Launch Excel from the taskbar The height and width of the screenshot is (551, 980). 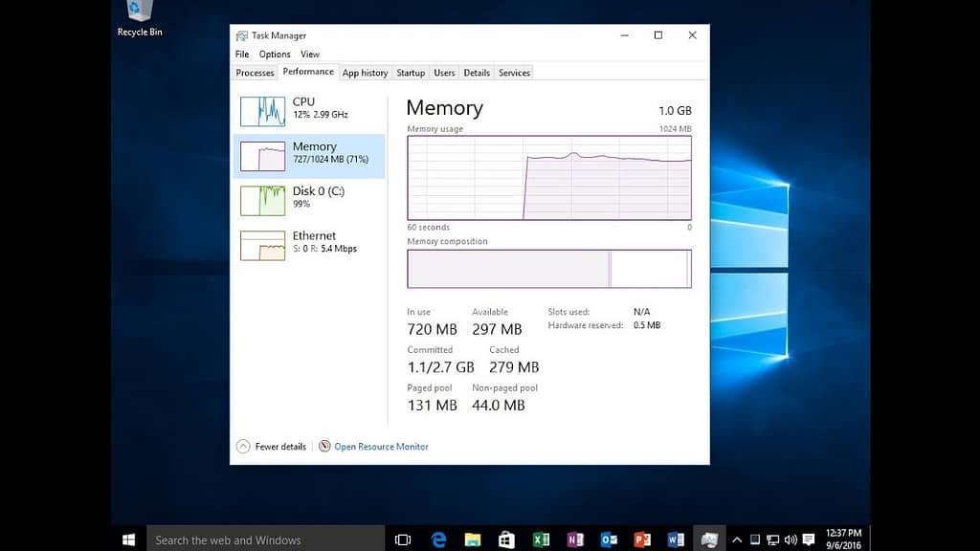coord(541,540)
